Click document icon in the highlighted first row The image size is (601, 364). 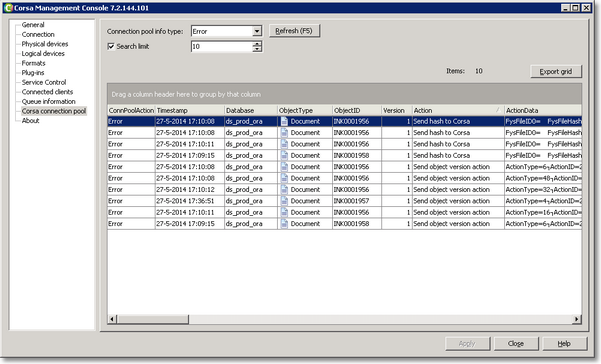click(x=284, y=121)
